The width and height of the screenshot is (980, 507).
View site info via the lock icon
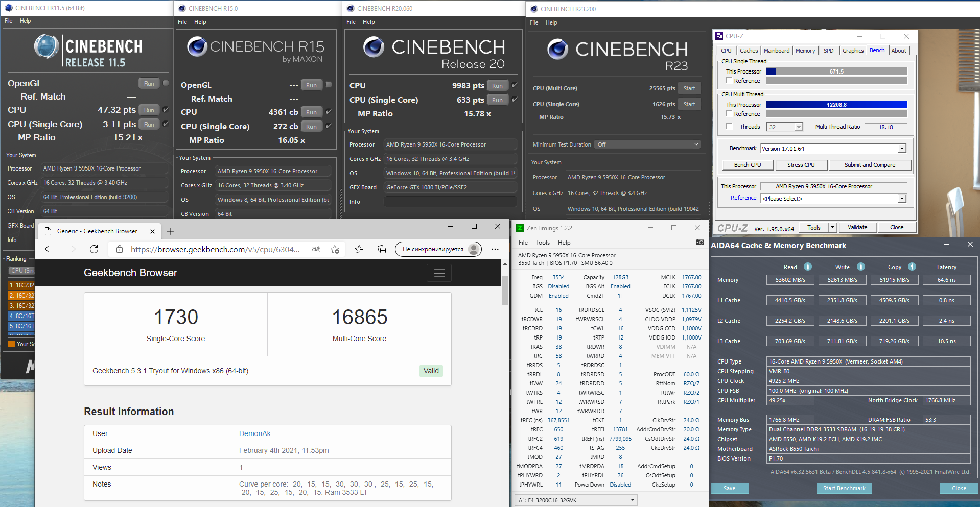click(120, 249)
